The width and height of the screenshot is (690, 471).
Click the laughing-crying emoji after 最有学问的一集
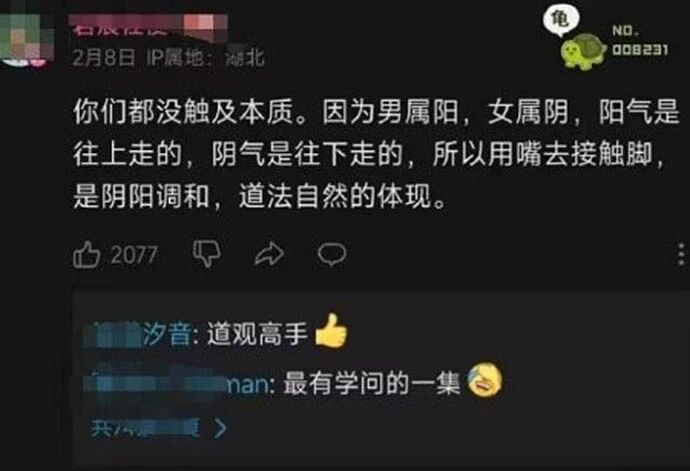tap(485, 379)
